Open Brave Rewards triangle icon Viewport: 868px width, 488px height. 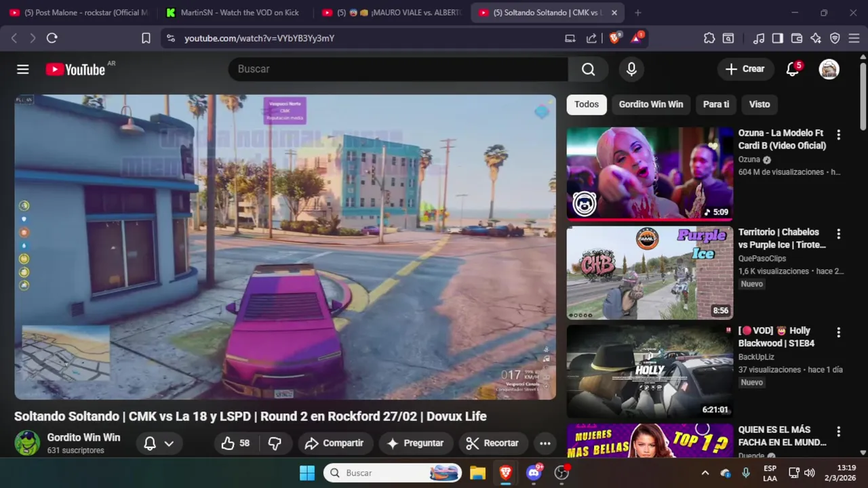click(636, 38)
